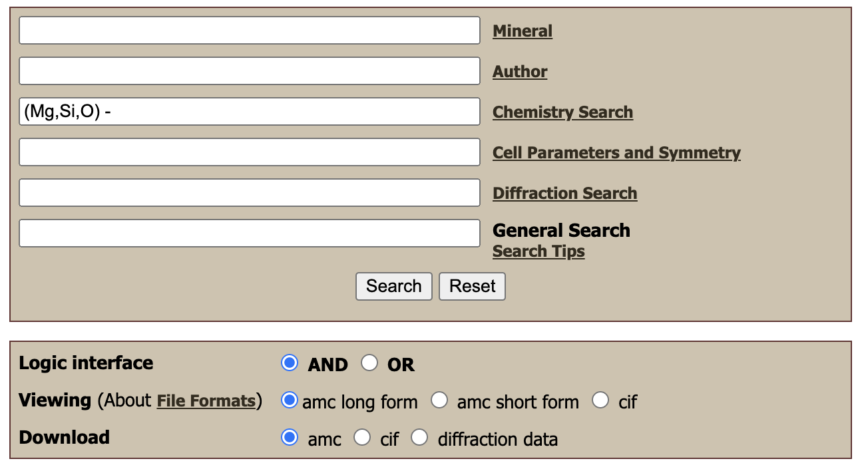Screen dimensions: 868x467
Task: Click the Author text input field
Action: (x=250, y=71)
